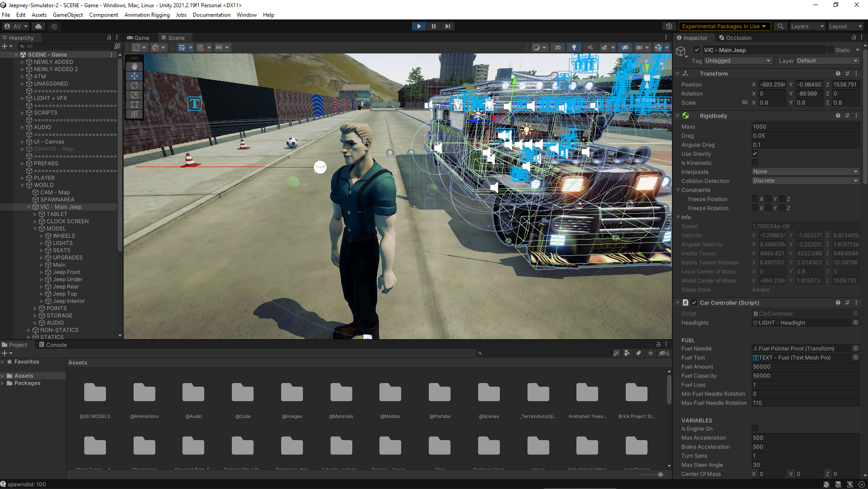
Task: Toggle the Use Gravity checkbox
Action: [x=755, y=154]
